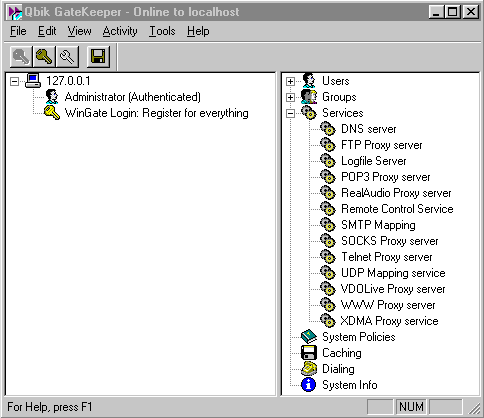Screen dimensions: 484x418
Task: Open the Tools menu
Action: pyautogui.click(x=162, y=31)
